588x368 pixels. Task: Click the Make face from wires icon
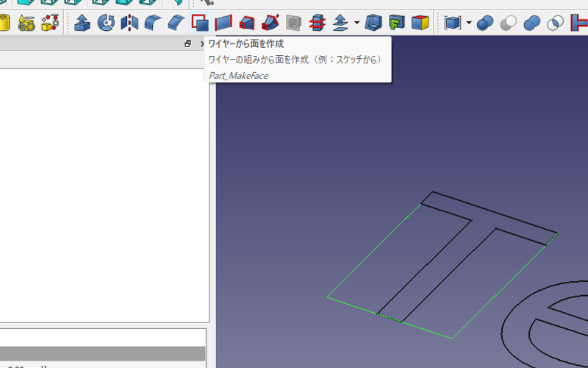click(x=200, y=23)
